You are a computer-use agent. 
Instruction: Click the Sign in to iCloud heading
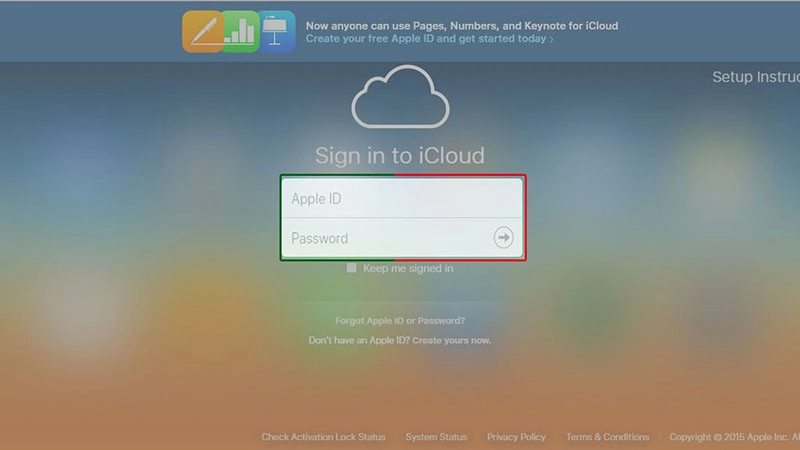pyautogui.click(x=400, y=155)
